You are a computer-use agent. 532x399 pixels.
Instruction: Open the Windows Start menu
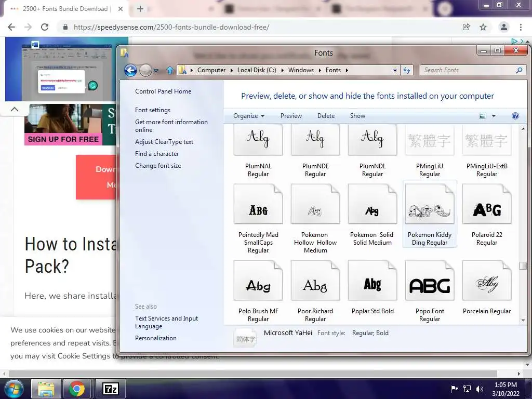[x=14, y=389]
